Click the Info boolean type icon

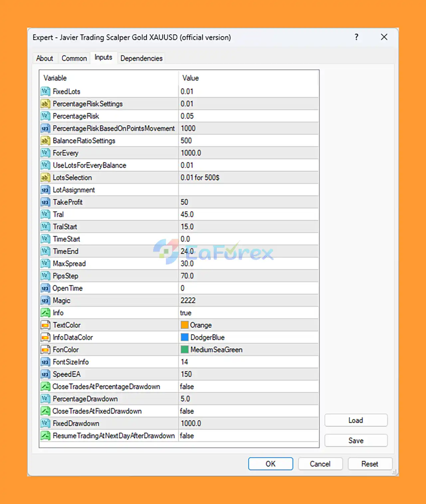[45, 313]
